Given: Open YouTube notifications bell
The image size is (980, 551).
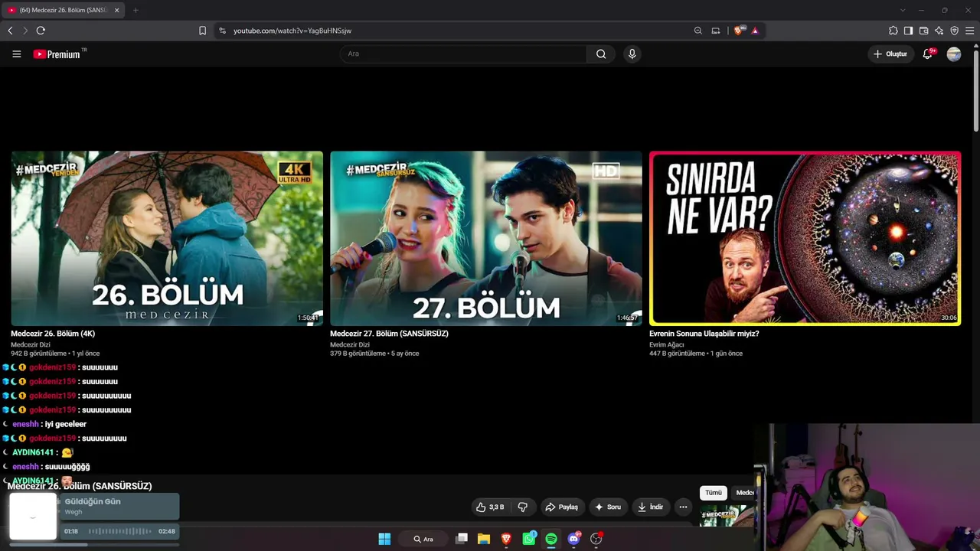Looking at the screenshot, I should [x=928, y=54].
